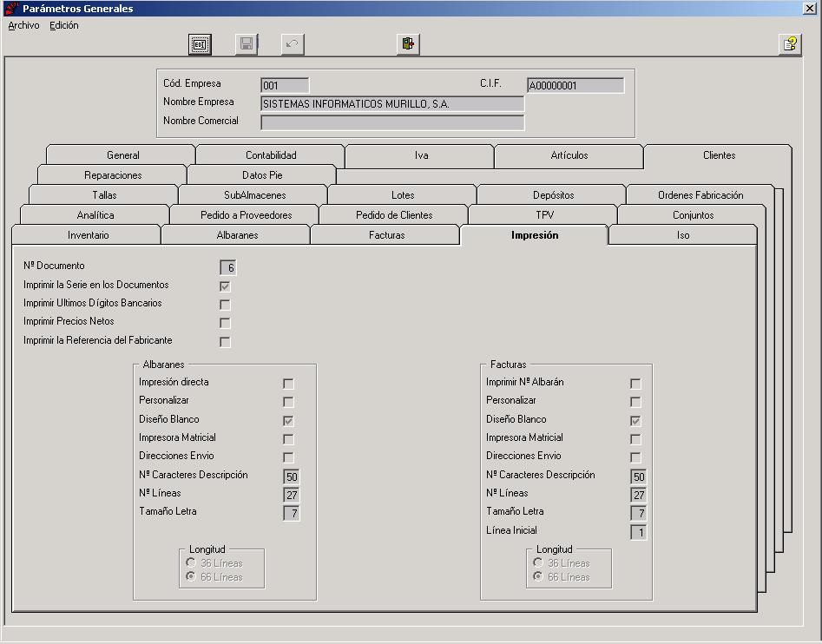Switch to the Pedido de Clientes tab
The height and width of the screenshot is (644, 822).
pyautogui.click(x=394, y=215)
